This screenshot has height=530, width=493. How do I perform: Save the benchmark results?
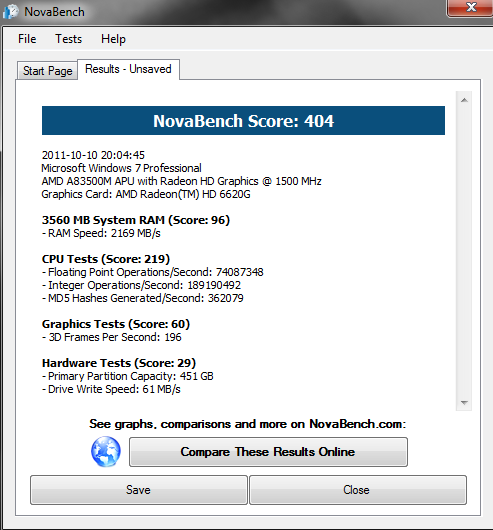(139, 490)
